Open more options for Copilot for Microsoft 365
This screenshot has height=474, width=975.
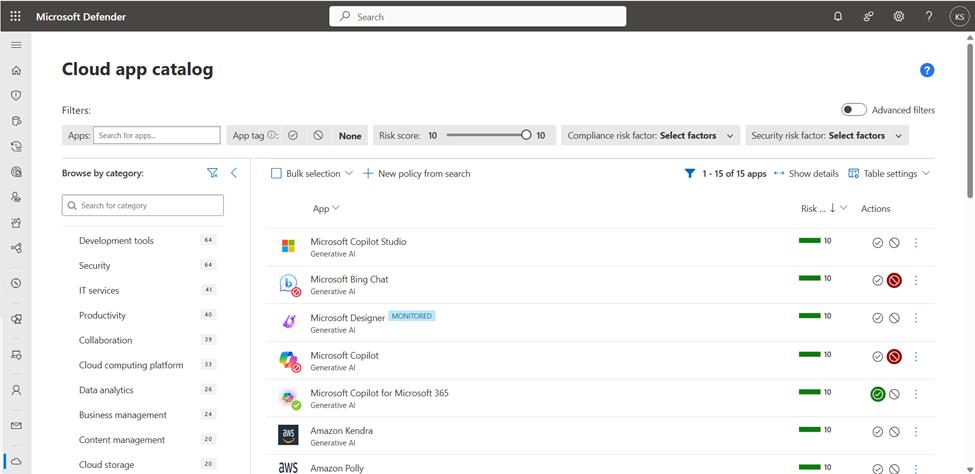915,394
